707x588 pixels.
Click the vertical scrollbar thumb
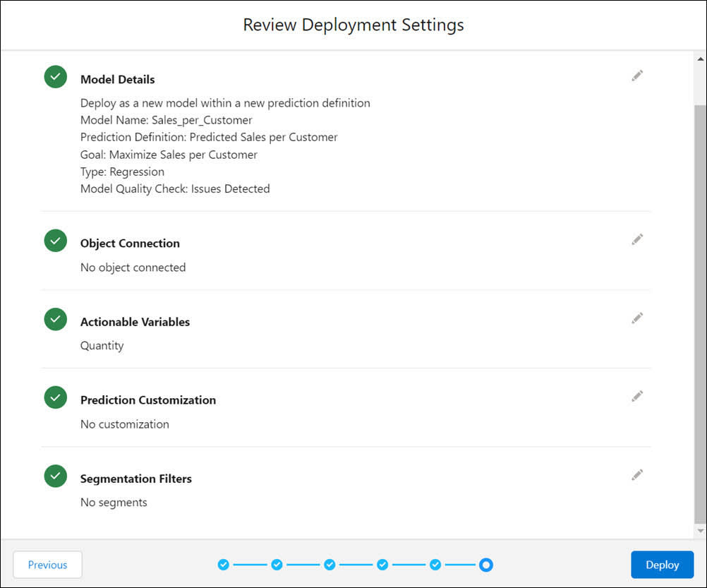[x=700, y=314]
